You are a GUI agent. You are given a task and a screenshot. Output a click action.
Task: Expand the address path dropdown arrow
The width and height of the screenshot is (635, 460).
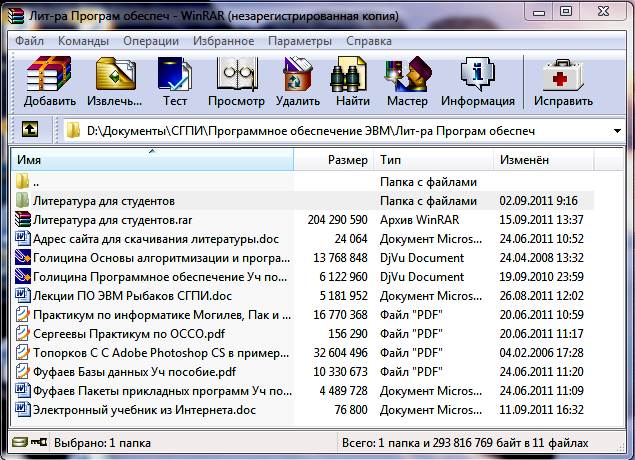[x=617, y=131]
